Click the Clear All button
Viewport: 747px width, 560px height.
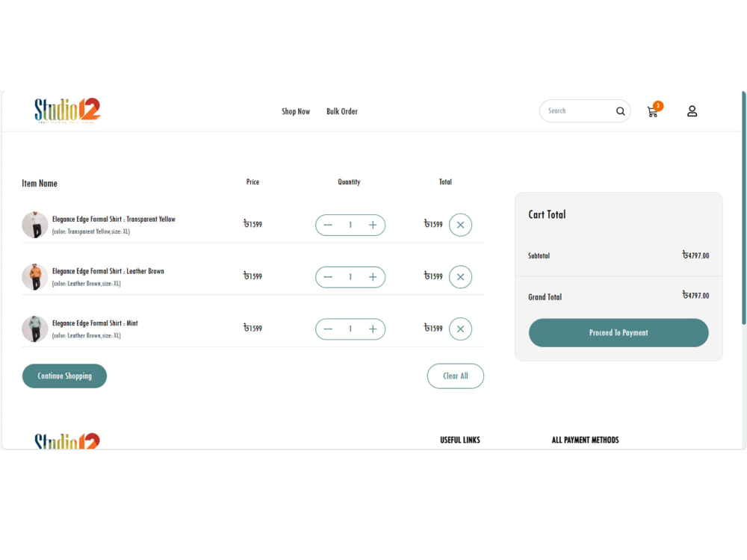pos(456,376)
